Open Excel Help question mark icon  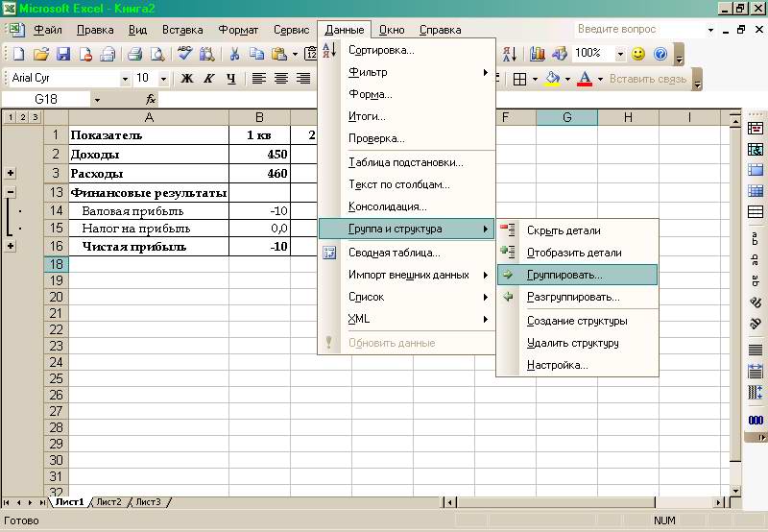(x=660, y=54)
